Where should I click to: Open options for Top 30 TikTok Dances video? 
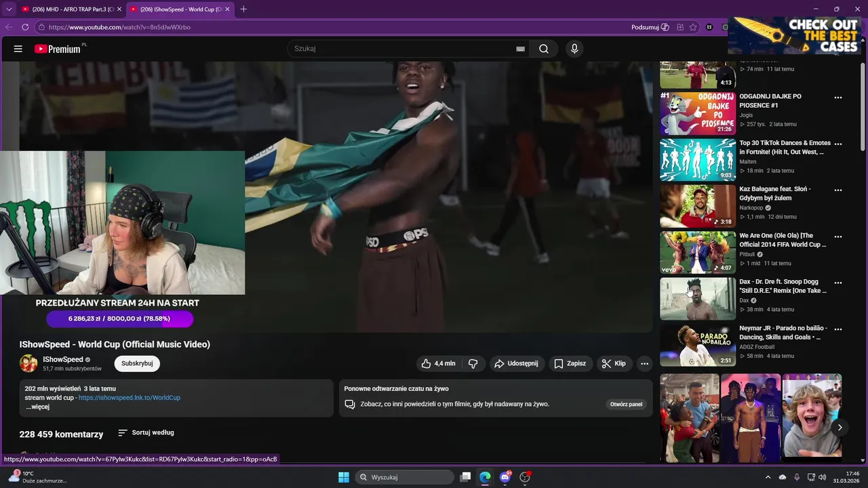[x=838, y=144]
